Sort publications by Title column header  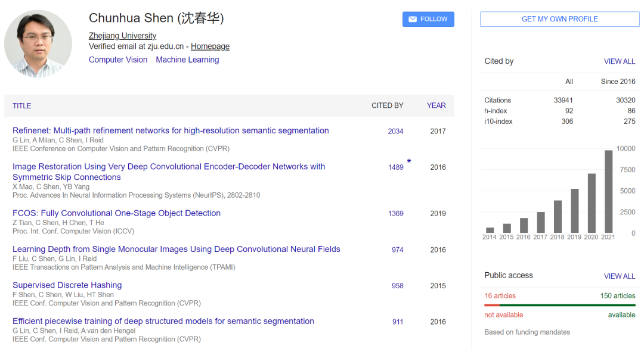point(22,105)
